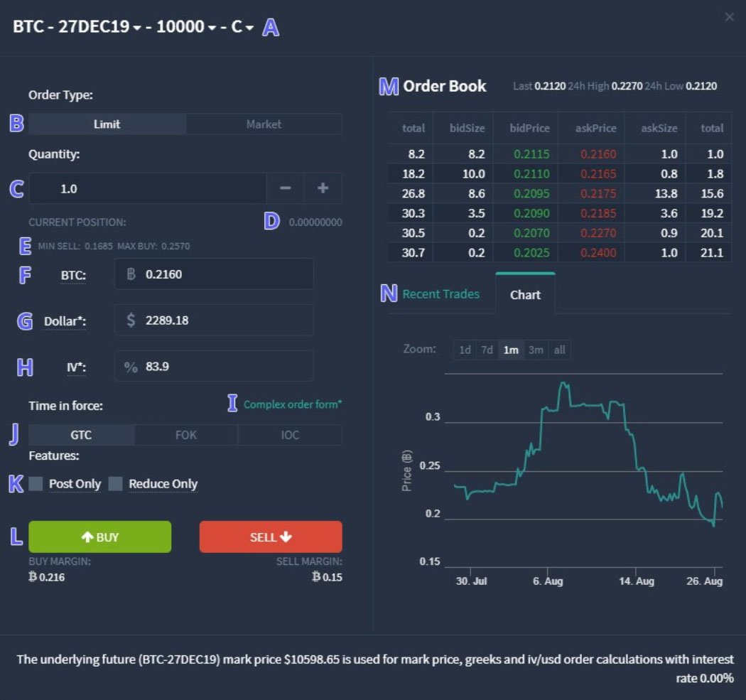Viewport: 746px width, 700px height.
Task: Click the current position value 0.00000000
Action: (x=315, y=222)
